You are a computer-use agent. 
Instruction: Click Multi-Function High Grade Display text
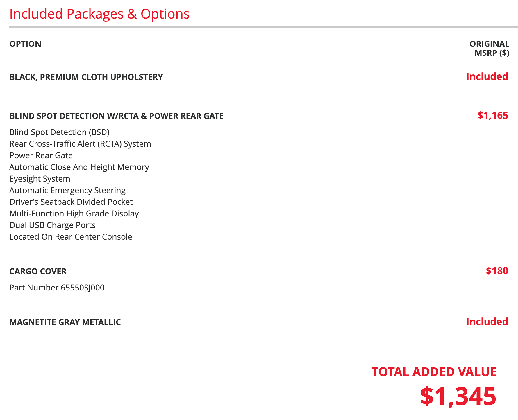click(74, 213)
